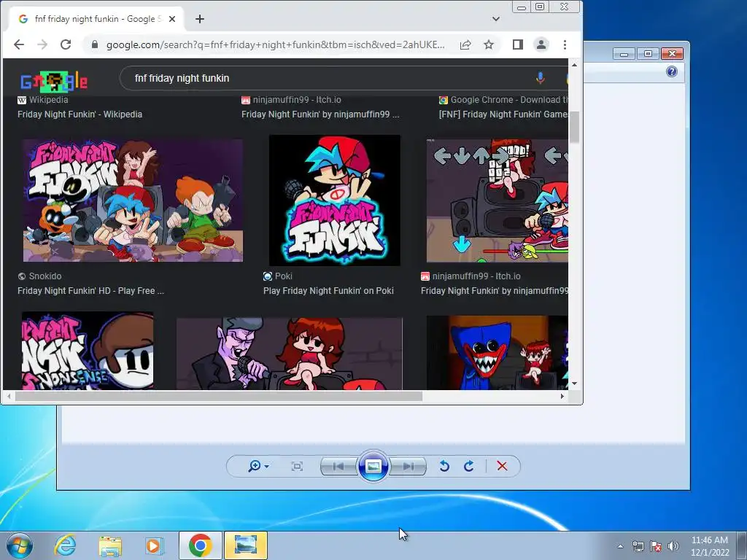
Task: Open Friday Night Funkin' HD - Play Free link
Action: pos(90,291)
